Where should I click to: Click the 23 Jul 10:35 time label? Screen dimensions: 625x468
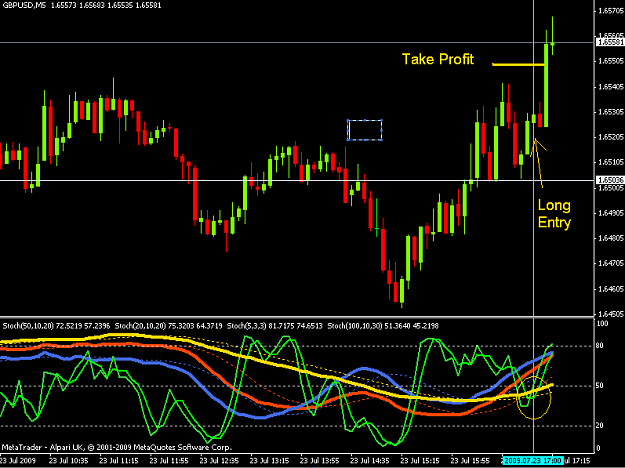tap(68, 461)
